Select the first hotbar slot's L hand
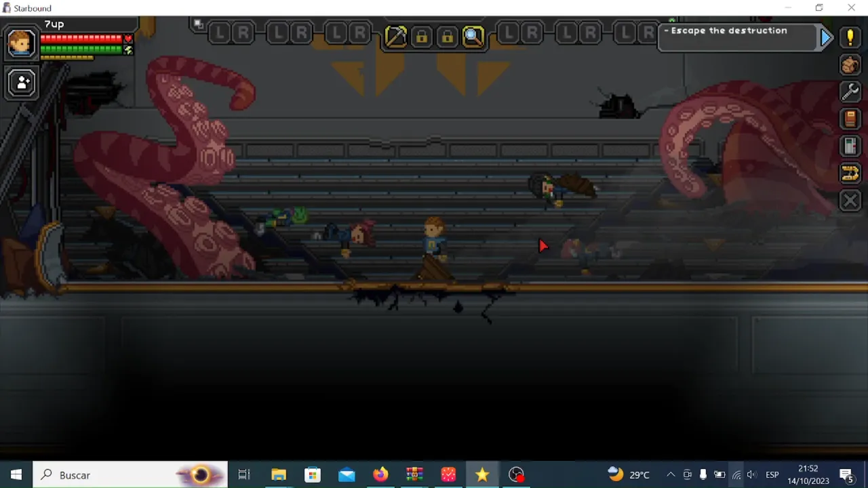Image resolution: width=868 pixels, height=488 pixels. (x=220, y=32)
